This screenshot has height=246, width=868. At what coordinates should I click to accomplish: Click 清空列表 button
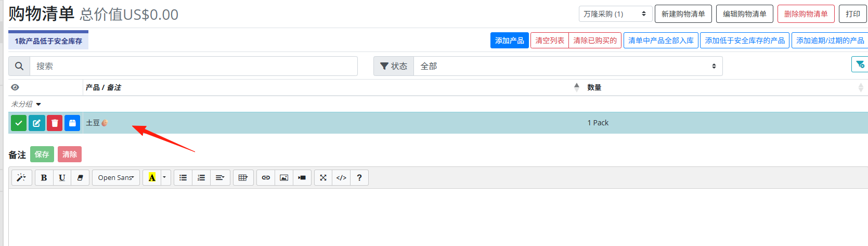click(550, 41)
